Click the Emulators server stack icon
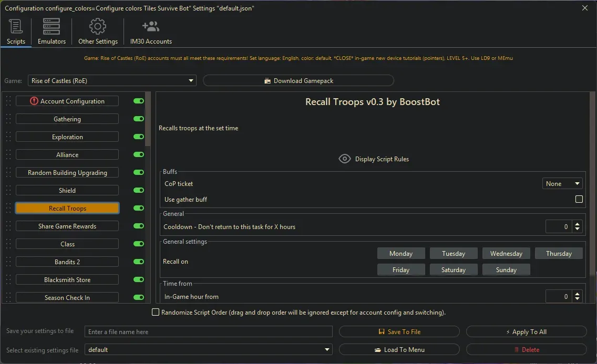 tap(52, 26)
